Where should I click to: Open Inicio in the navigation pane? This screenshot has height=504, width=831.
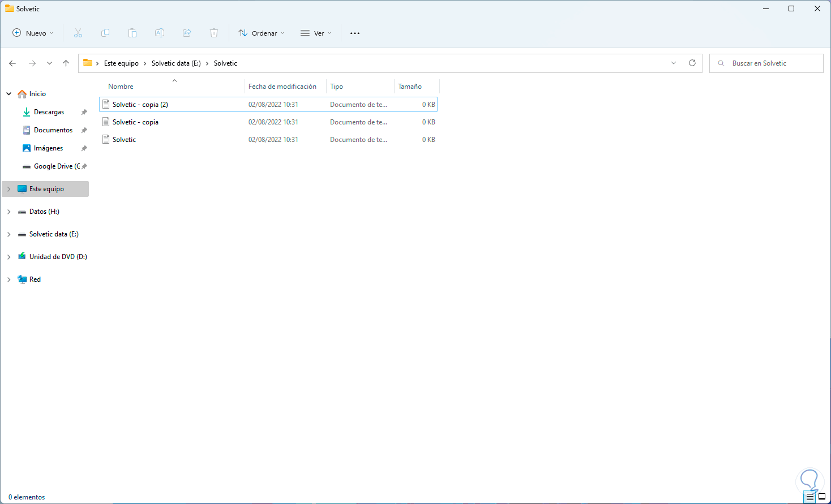(x=37, y=94)
